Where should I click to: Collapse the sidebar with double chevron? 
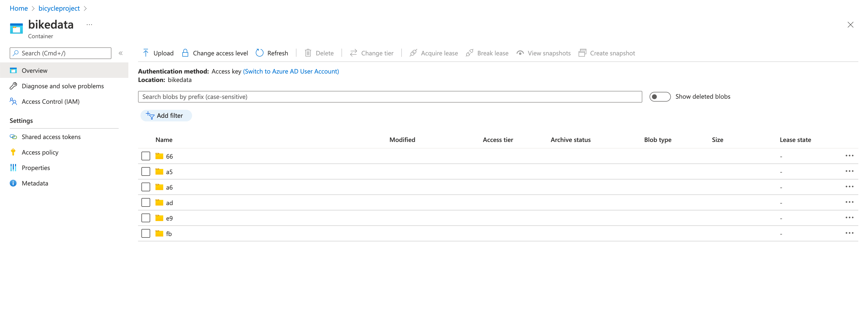point(121,53)
